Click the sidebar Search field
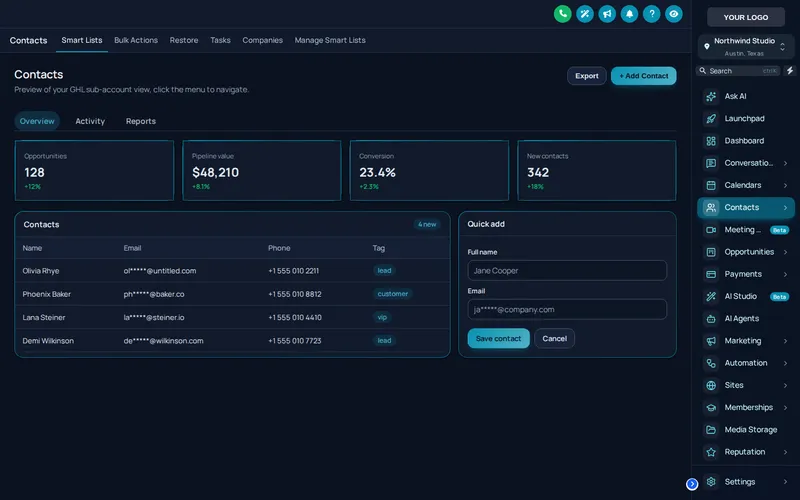The image size is (800, 500). (x=738, y=71)
